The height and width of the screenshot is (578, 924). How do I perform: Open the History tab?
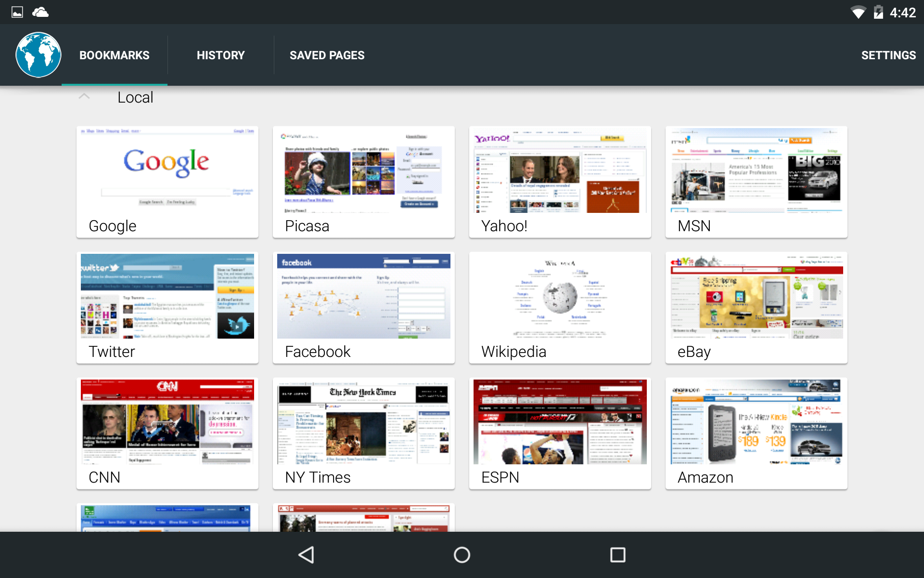(221, 55)
